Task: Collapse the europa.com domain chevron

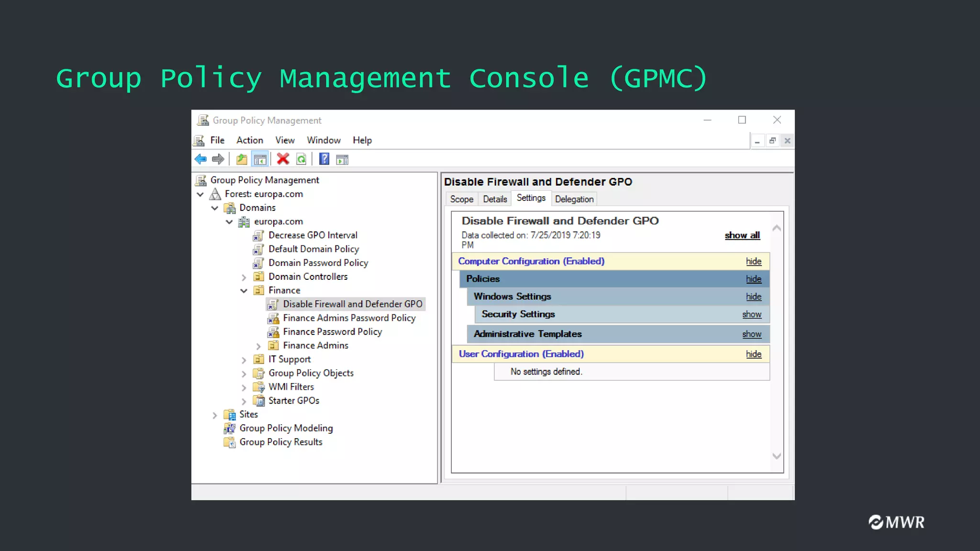Action: point(229,222)
